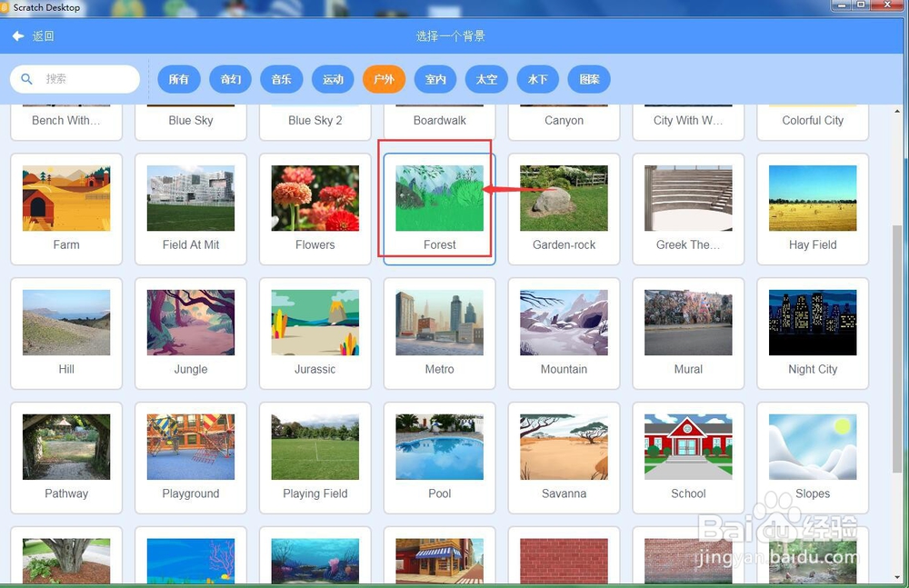Select the 图案 category filter

(589, 79)
